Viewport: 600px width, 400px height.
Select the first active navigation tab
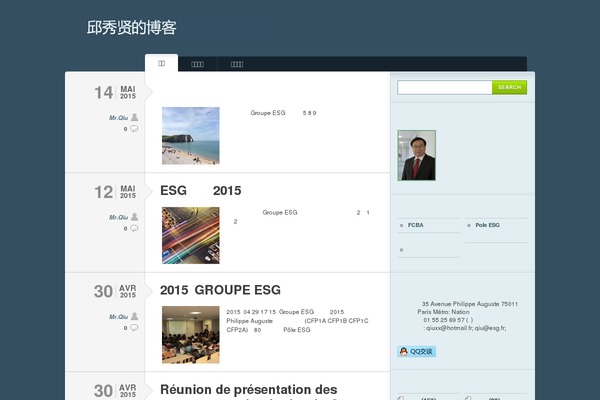pyautogui.click(x=161, y=63)
